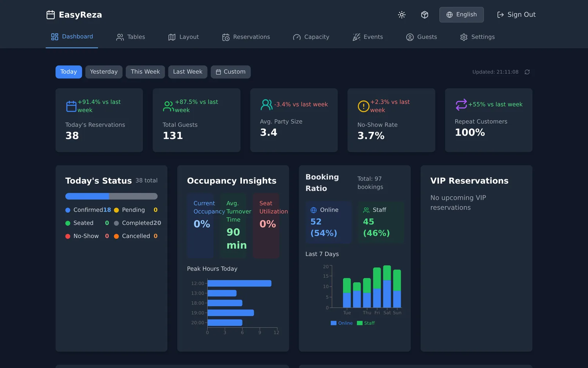
Task: Click the Avg. Party Size people icon
Action: pos(267,105)
